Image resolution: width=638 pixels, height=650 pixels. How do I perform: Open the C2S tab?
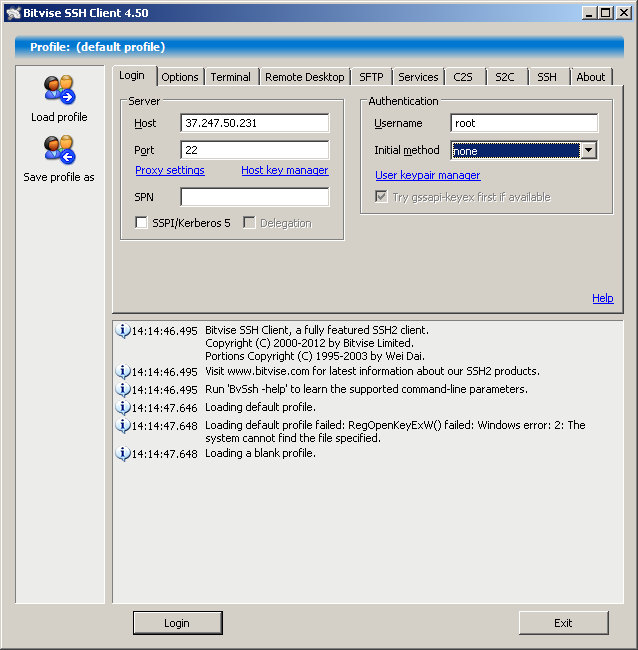[x=463, y=77]
